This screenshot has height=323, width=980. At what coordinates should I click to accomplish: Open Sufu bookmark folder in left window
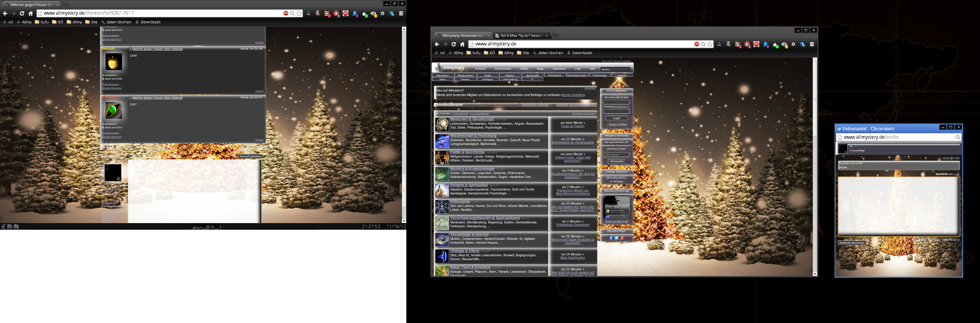coord(42,22)
